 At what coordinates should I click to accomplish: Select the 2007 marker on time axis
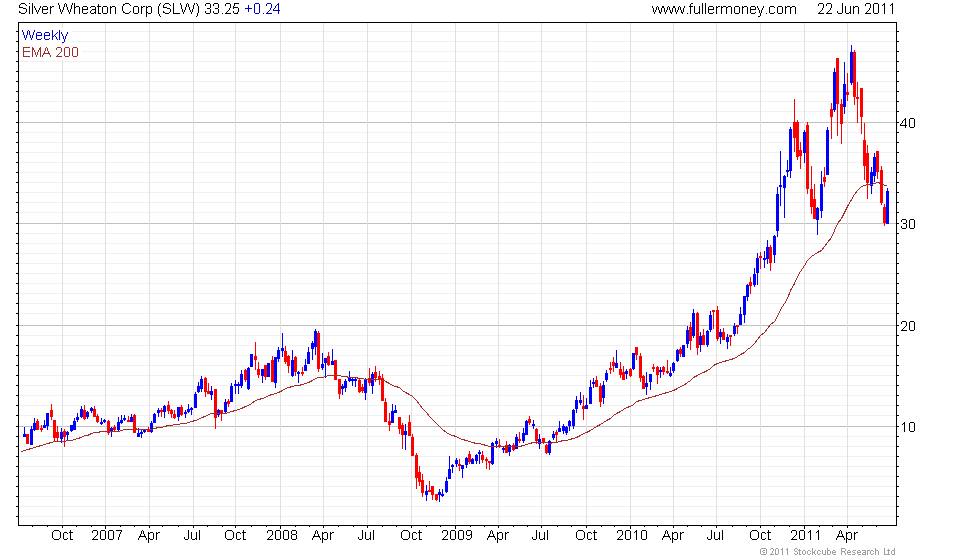pyautogui.click(x=105, y=535)
